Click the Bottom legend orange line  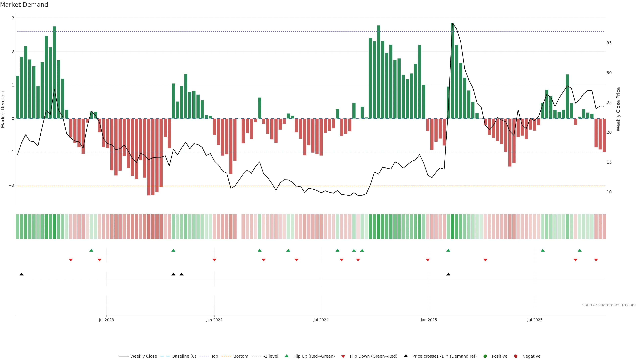point(227,356)
